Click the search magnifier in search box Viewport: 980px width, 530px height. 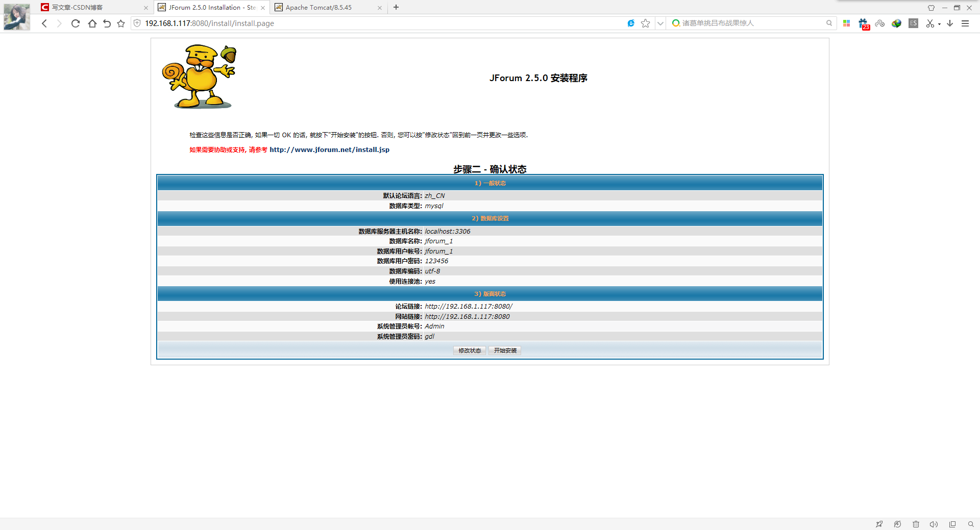[x=829, y=23]
